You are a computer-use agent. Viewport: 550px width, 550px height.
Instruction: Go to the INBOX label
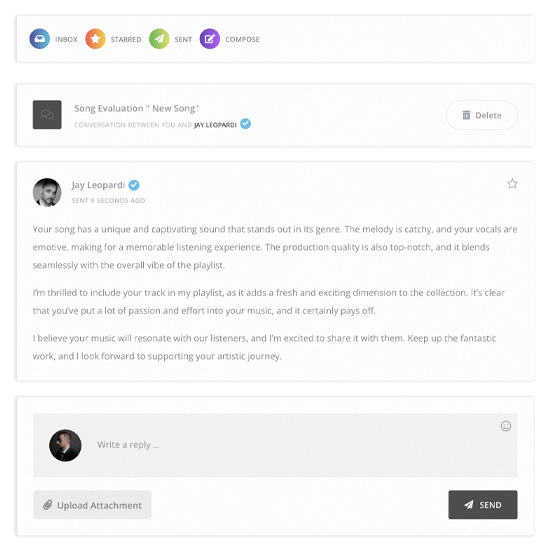[x=66, y=39]
